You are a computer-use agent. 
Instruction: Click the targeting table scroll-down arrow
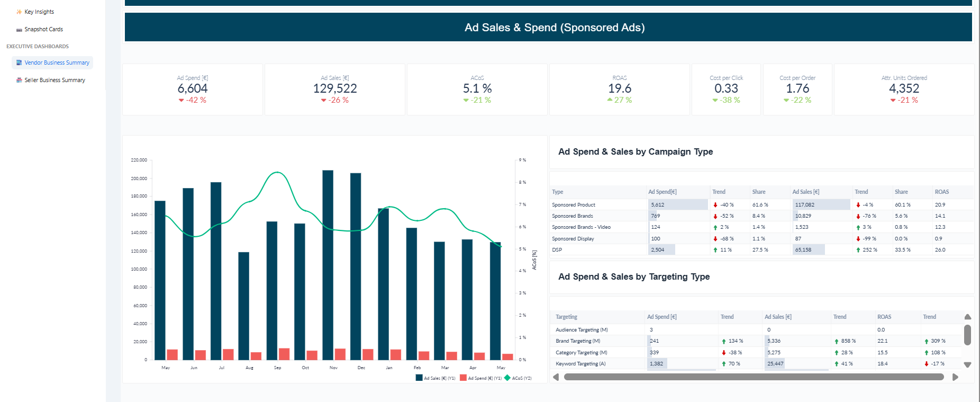point(968,364)
